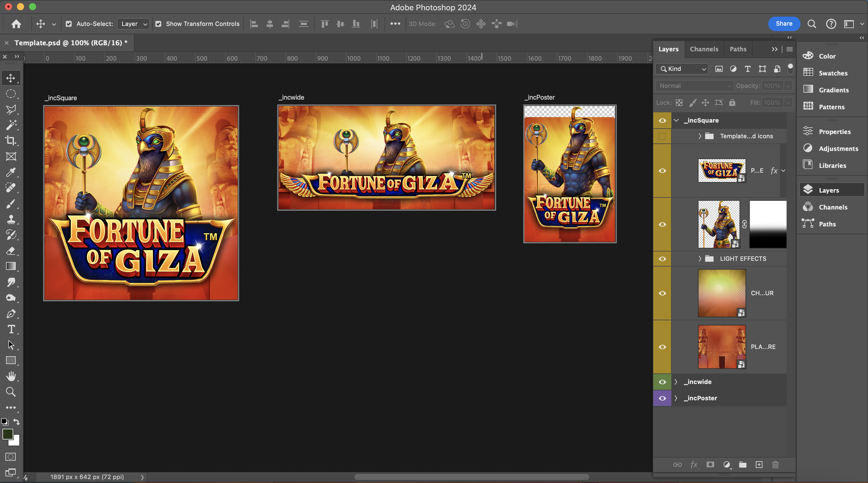
Task: Click the foreground color swatch
Action: (8, 434)
